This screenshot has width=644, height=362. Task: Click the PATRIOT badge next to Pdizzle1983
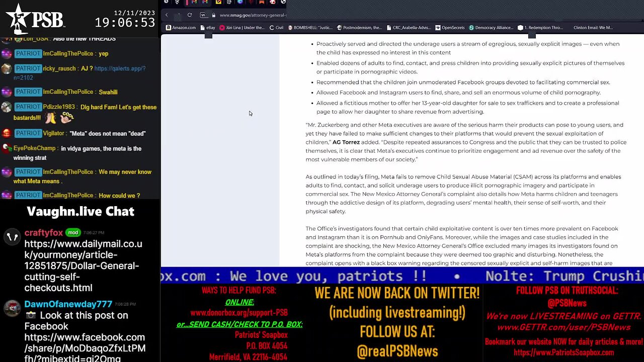click(28, 107)
